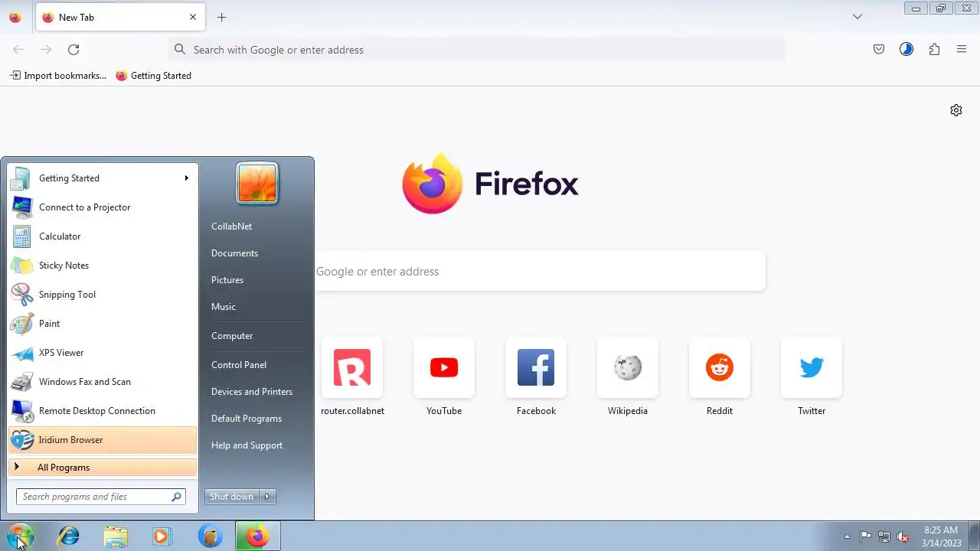Screen dimensions: 980x551
Task: Click the Windows Start orb
Action: 21,536
